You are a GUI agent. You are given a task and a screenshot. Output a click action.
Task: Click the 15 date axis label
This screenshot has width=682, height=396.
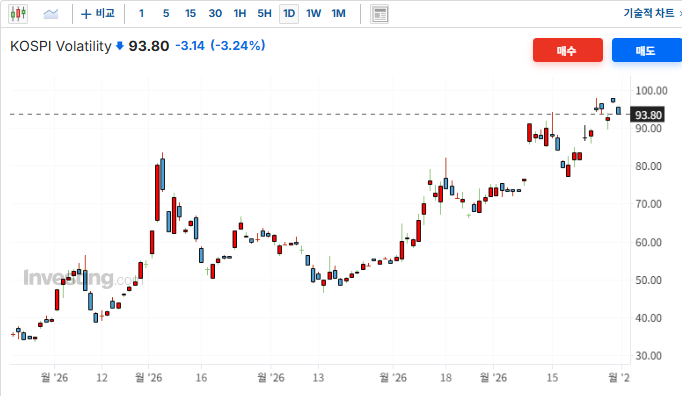[552, 378]
